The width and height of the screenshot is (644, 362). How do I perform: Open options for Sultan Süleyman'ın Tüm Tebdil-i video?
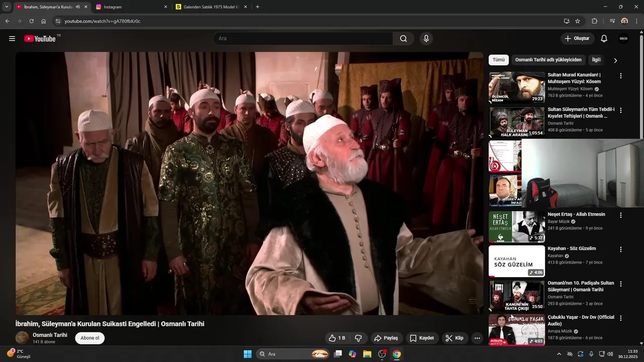[620, 110]
